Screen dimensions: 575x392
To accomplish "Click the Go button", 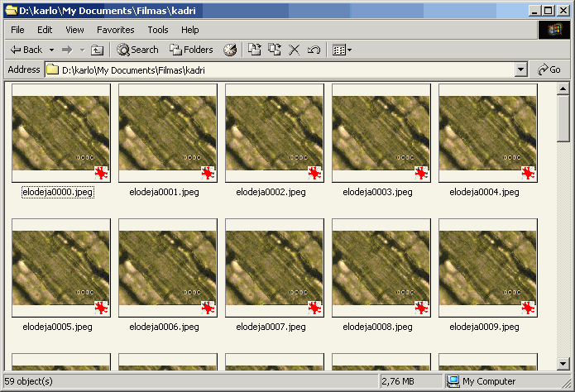I will pos(549,69).
